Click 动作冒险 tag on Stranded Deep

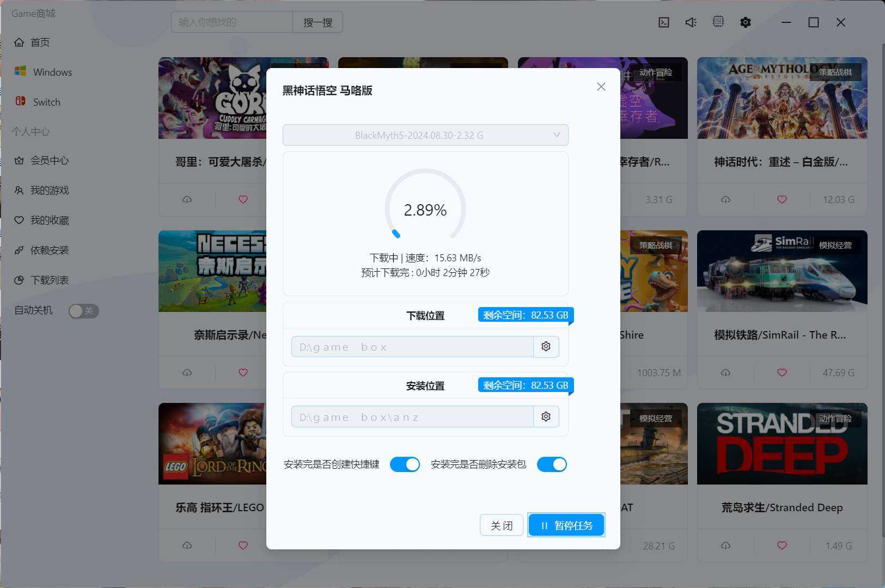pos(835,419)
